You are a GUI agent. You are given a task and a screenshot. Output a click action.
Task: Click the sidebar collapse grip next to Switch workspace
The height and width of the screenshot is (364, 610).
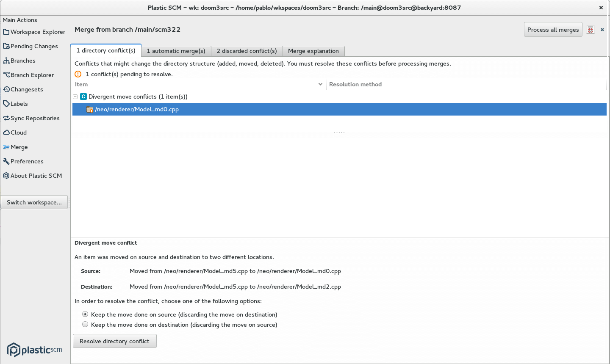tap(69, 202)
